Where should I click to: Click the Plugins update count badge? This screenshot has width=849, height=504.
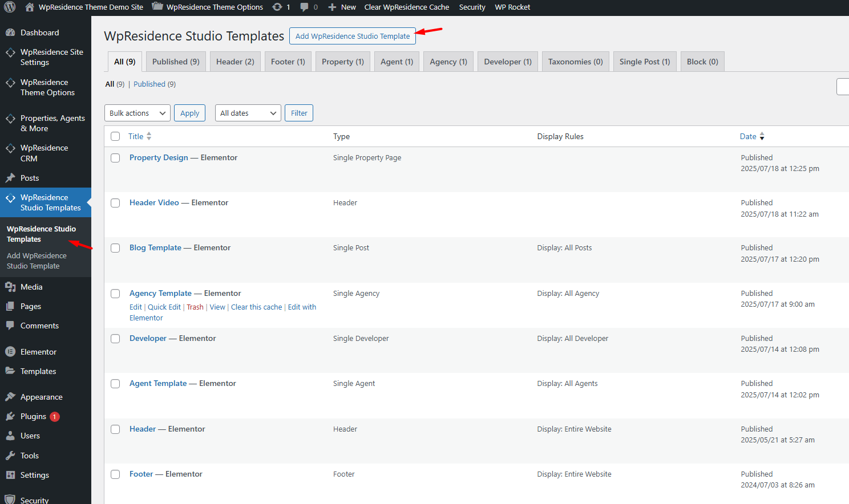[x=55, y=417]
